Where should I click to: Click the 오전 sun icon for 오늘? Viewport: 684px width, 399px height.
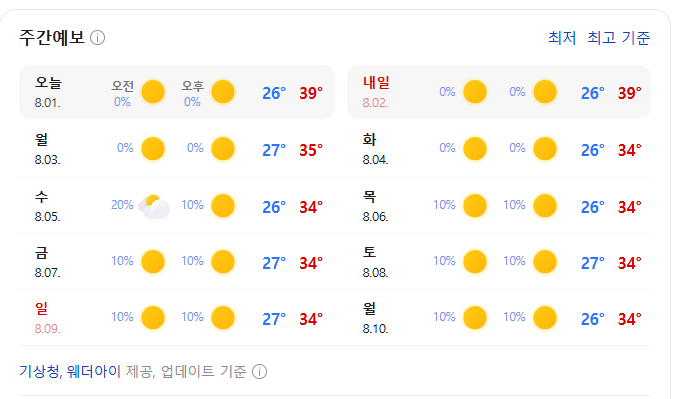pyautogui.click(x=153, y=92)
